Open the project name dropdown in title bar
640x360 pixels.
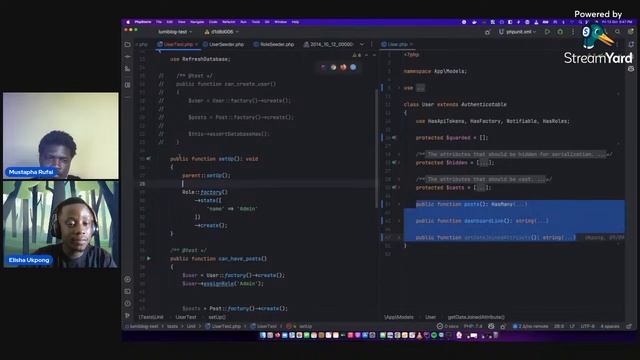175,32
